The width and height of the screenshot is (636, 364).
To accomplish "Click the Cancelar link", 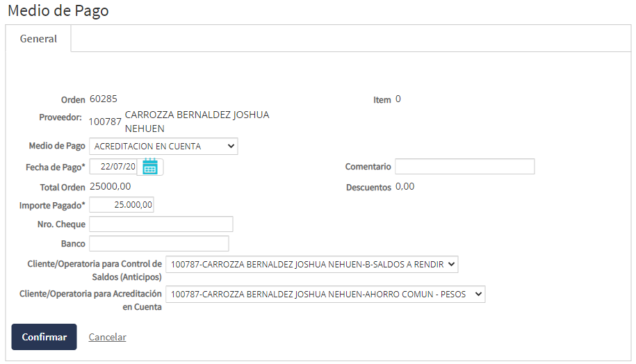I will click(x=107, y=337).
